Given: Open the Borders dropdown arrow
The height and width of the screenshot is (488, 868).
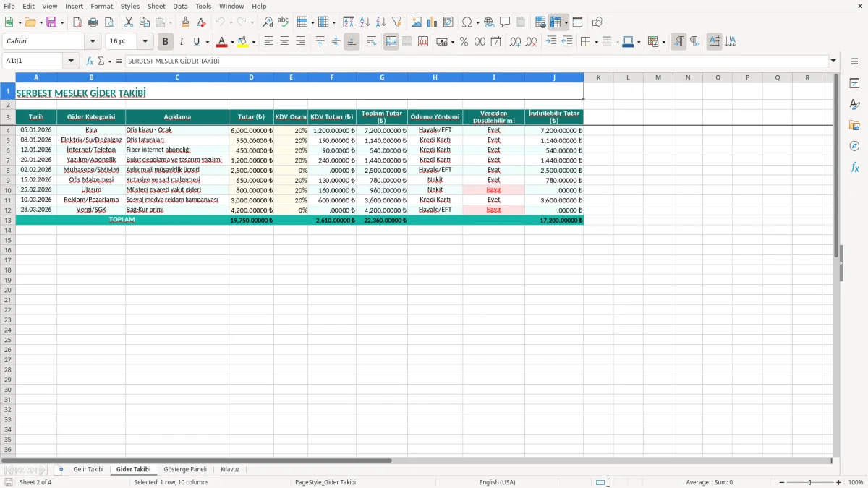Looking at the screenshot, I should pos(596,42).
